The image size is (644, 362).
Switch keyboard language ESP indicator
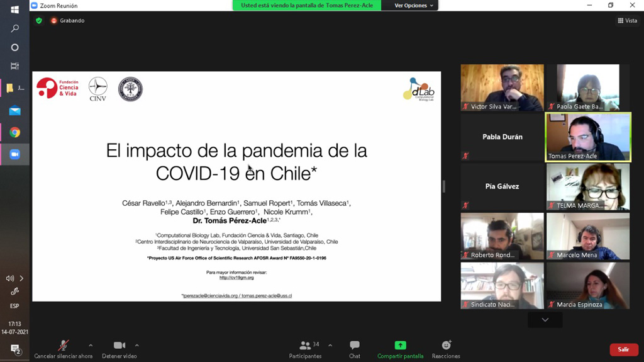[x=14, y=306]
